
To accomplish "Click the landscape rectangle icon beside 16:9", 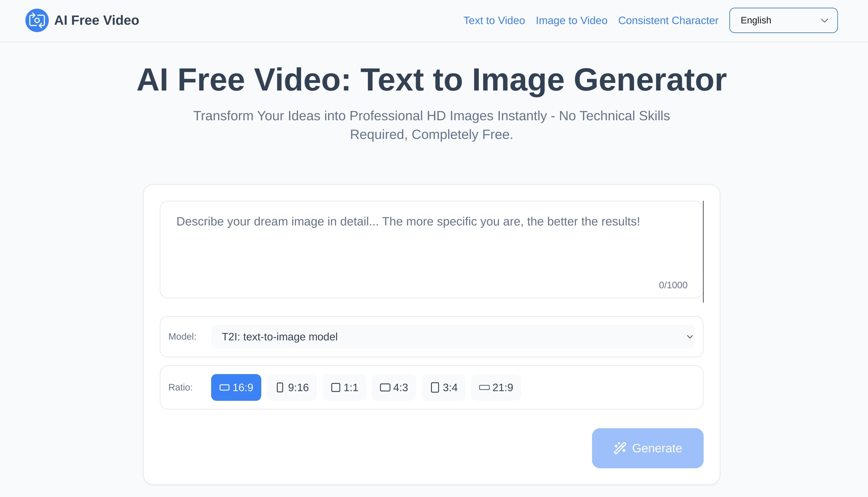I will (224, 387).
